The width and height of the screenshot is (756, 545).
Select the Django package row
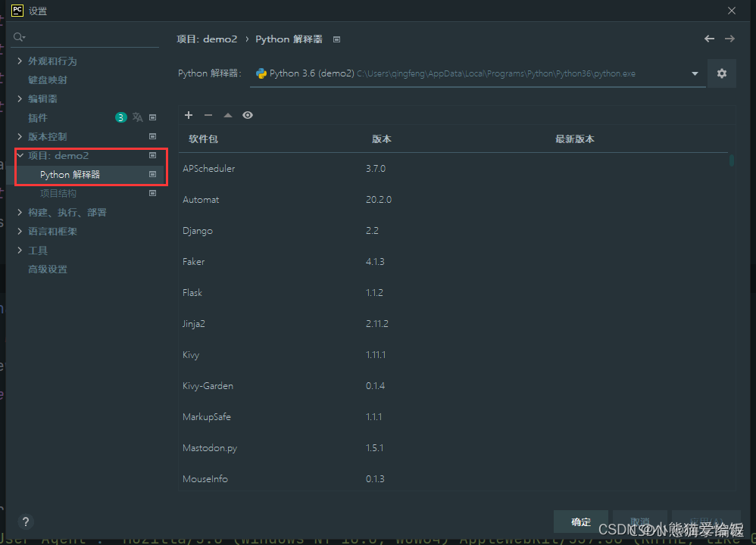pos(453,230)
